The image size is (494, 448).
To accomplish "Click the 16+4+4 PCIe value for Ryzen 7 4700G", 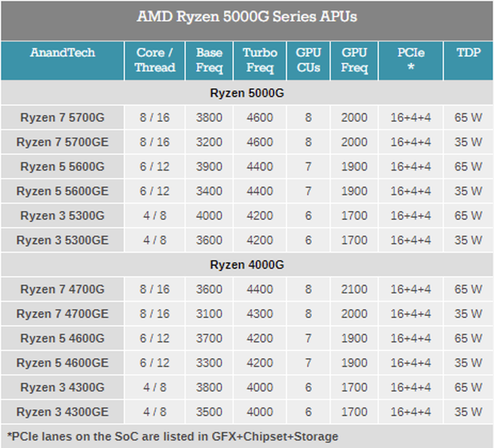I will (411, 289).
